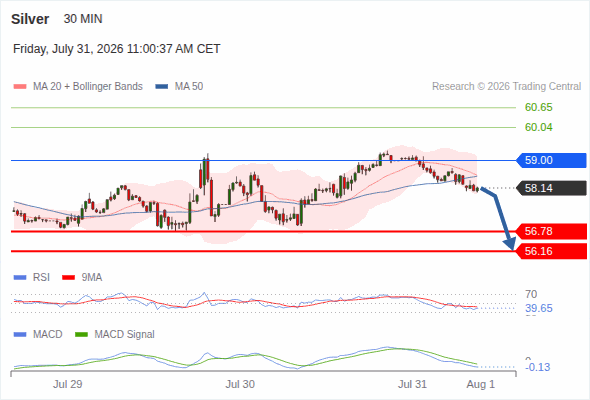Click the 'Jul 31' date axis label
The width and height of the screenshot is (590, 400).
coord(412,385)
